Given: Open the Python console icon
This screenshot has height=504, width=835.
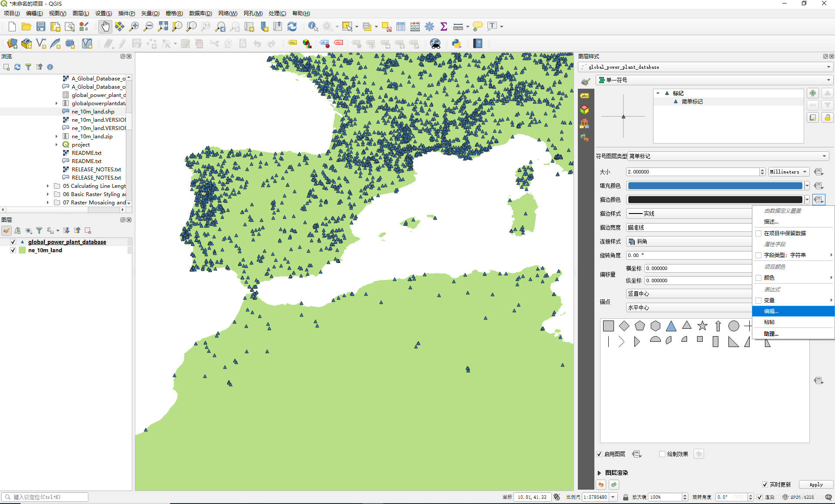Looking at the screenshot, I should (x=456, y=43).
